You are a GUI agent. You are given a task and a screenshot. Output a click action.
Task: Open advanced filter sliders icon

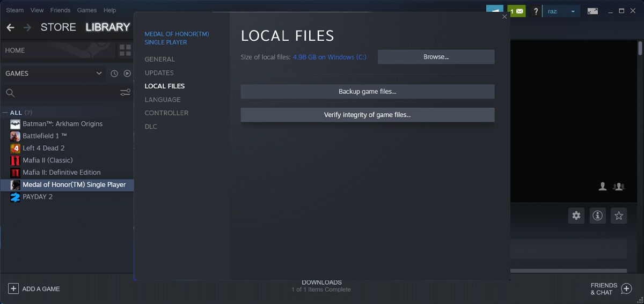125,93
